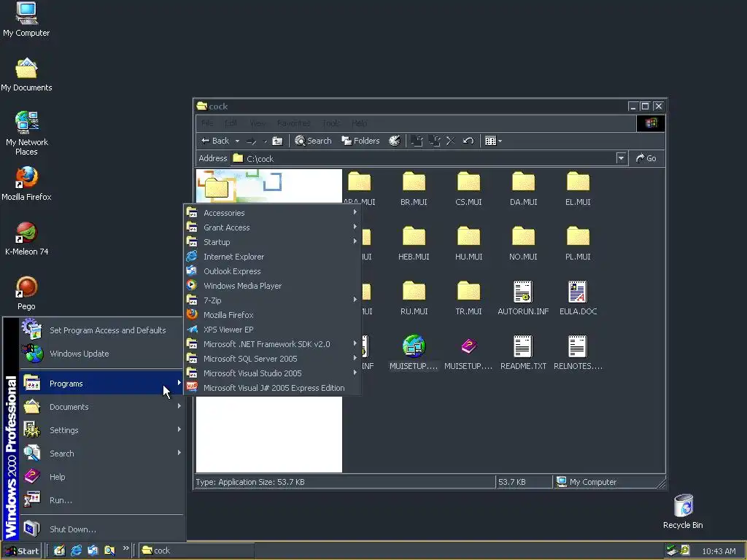Launch Internet Explorer from Programs menu
The width and height of the screenshot is (747, 560).
[273, 257]
